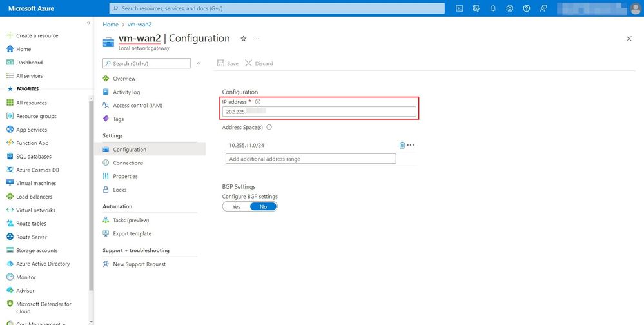Open the Connections settings page

coord(128,162)
